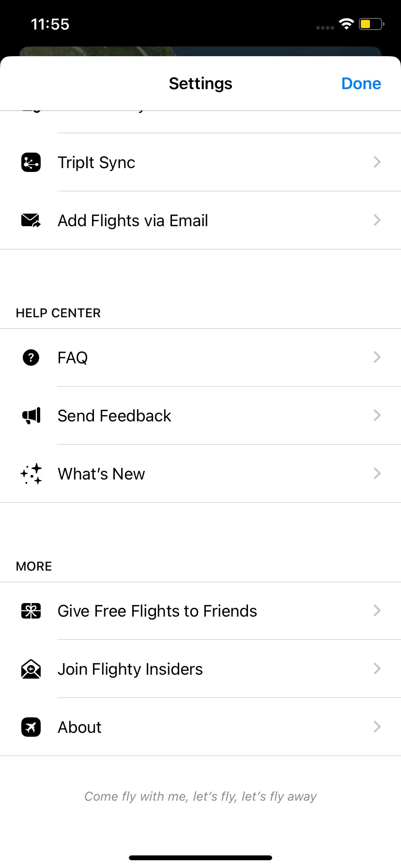Tap the FAQ question mark icon
Screen dimensions: 401x868
click(x=31, y=357)
